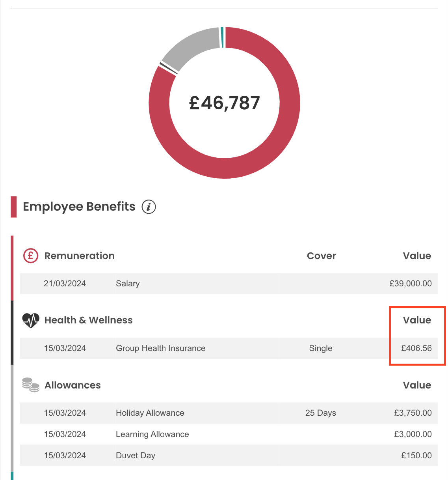Click the Employee Benefits info icon
This screenshot has height=480, width=448.
149,207
